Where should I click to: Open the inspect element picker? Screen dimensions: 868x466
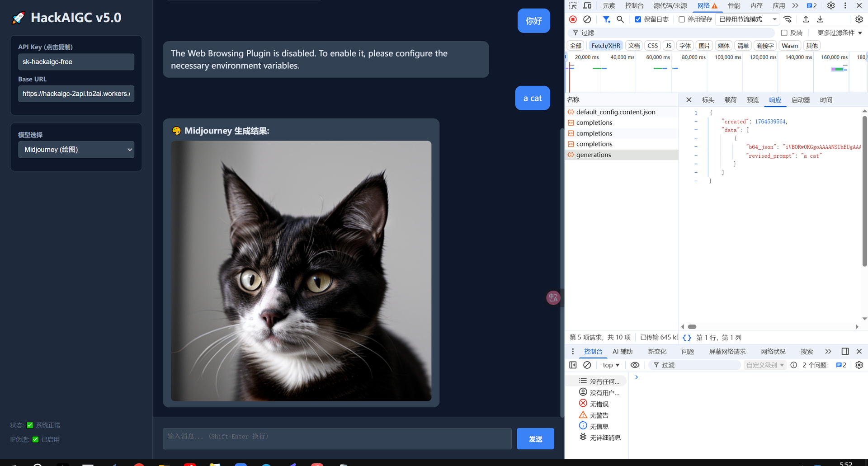[x=573, y=6]
